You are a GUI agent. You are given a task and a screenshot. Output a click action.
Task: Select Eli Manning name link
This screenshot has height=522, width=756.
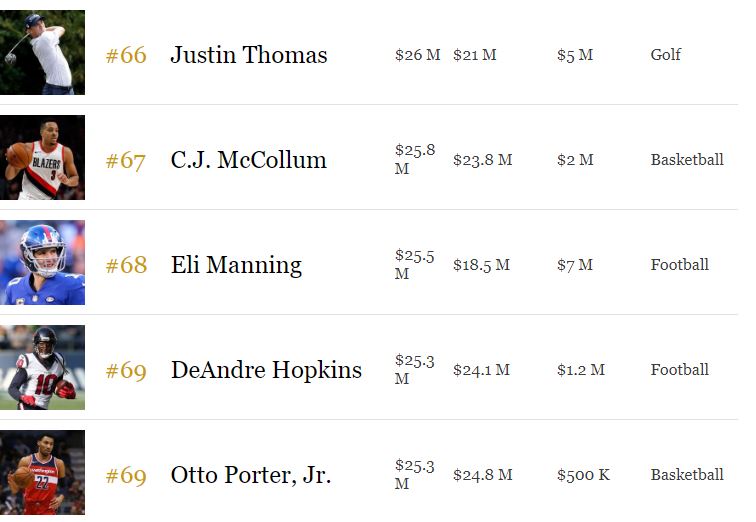[x=236, y=265]
